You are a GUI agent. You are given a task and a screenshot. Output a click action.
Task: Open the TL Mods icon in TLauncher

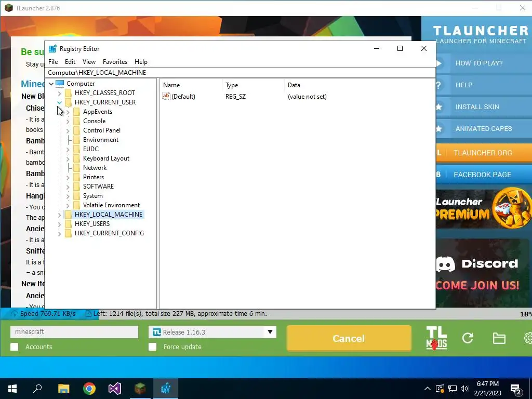pos(436,338)
